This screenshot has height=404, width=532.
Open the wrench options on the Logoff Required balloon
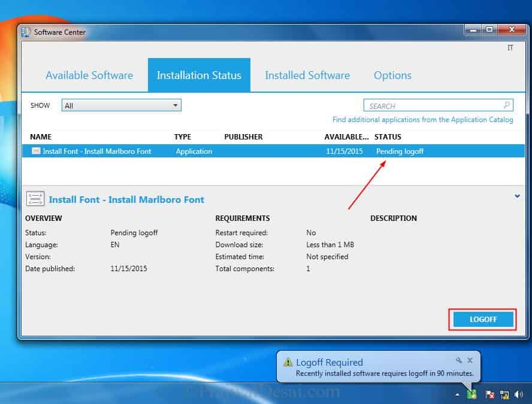pos(459,360)
